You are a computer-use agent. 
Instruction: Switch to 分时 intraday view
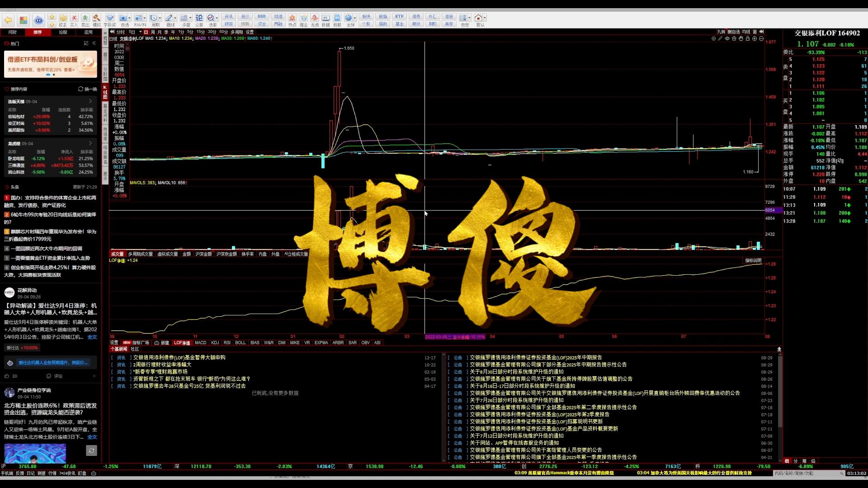120,32
